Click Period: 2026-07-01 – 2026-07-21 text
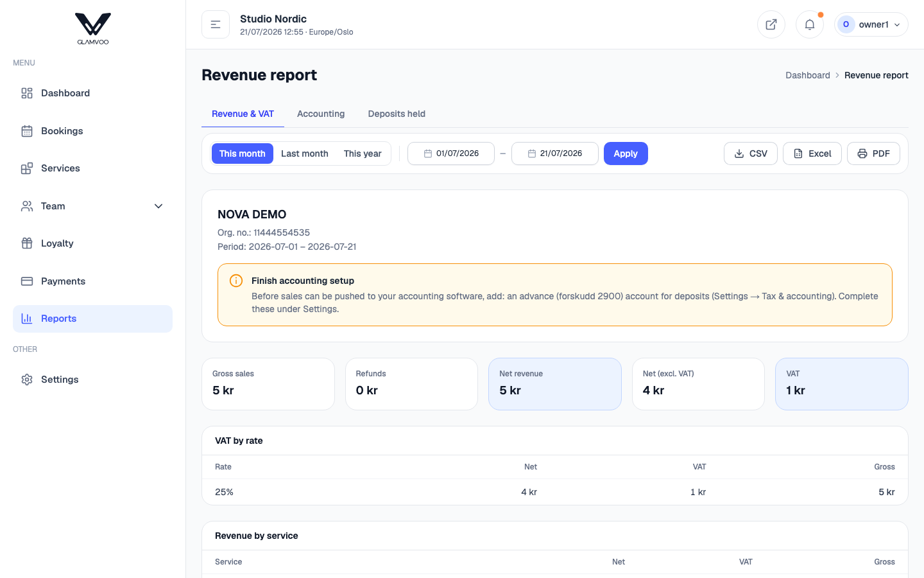This screenshot has width=924, height=578. [287, 247]
